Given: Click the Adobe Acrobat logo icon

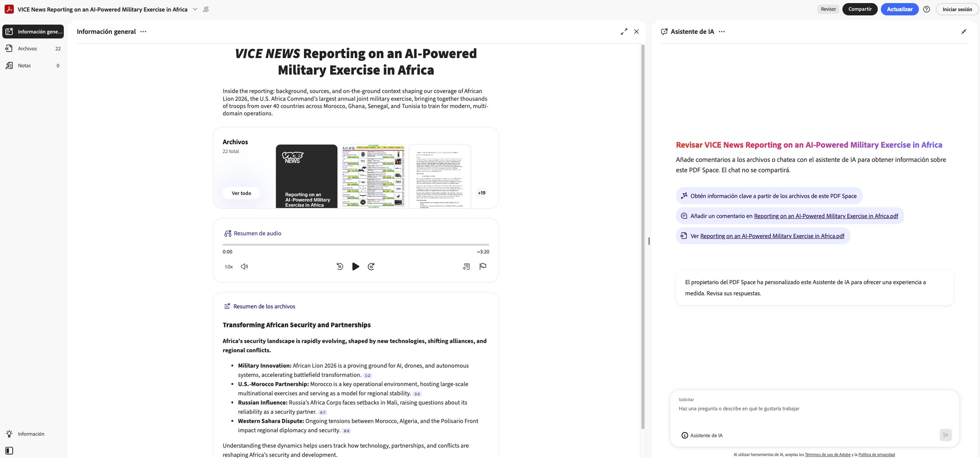Looking at the screenshot, I should tap(9, 9).
